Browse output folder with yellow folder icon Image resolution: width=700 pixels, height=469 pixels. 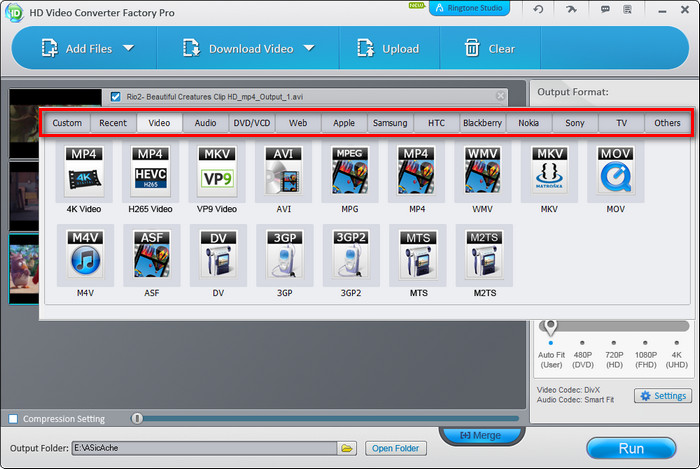click(347, 448)
